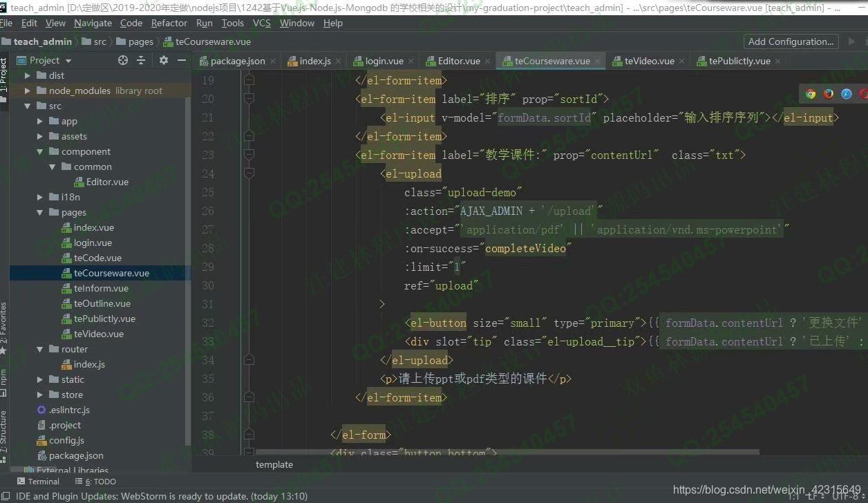Switch to the package.json editor tab
The image size is (868, 503).
click(x=238, y=61)
